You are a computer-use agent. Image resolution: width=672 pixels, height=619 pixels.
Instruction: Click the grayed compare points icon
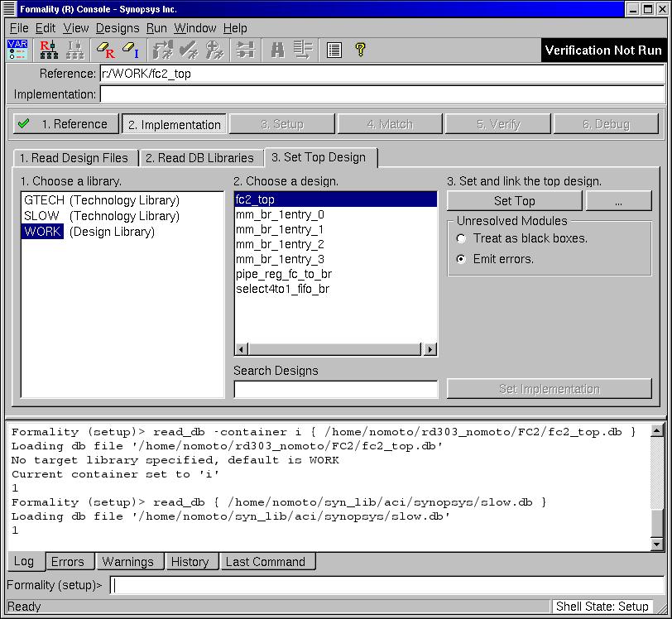(246, 50)
